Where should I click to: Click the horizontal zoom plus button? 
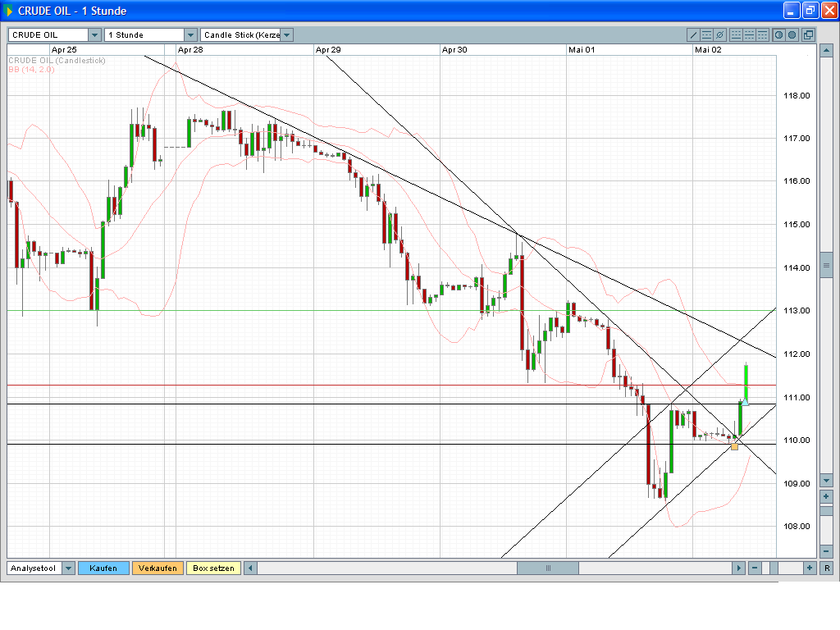click(x=810, y=568)
